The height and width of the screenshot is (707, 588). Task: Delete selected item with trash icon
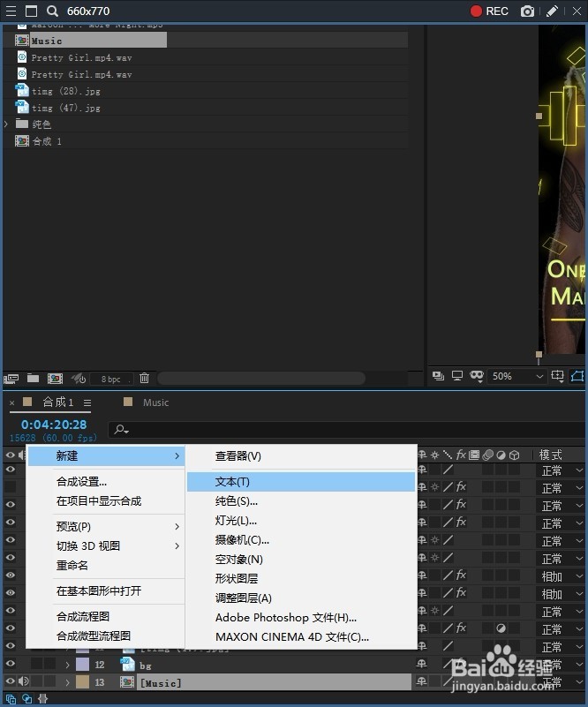tap(144, 378)
